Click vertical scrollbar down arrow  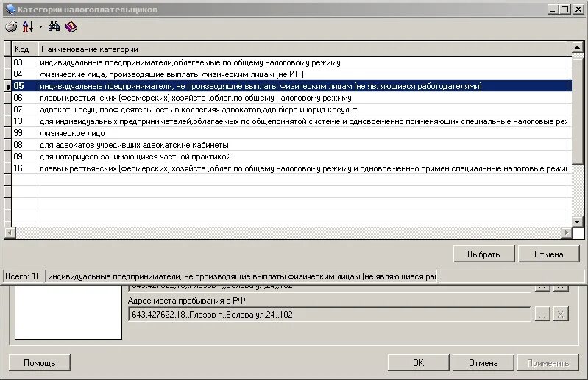[x=578, y=222]
